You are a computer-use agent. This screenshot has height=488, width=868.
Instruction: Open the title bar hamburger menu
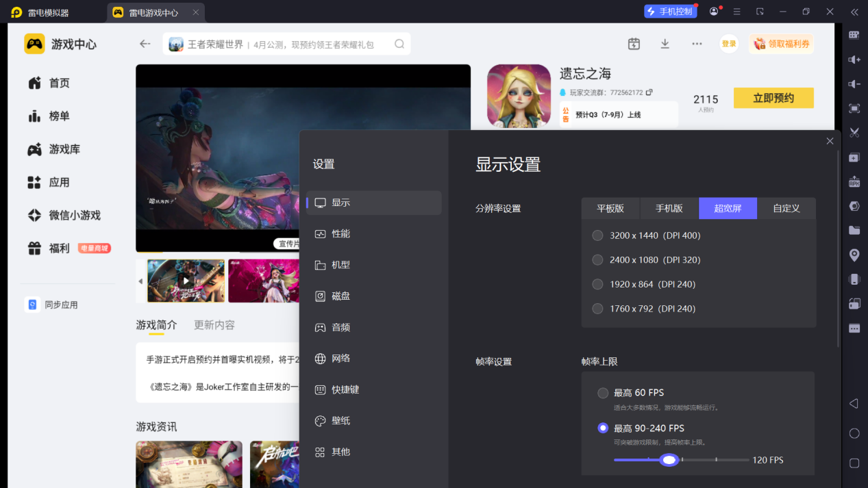coord(736,12)
